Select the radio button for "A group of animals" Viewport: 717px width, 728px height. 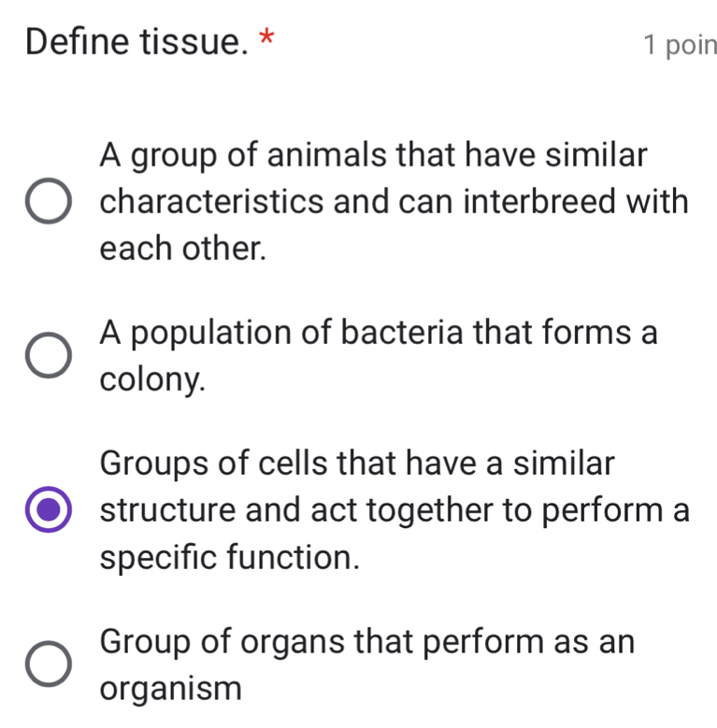coord(48,204)
